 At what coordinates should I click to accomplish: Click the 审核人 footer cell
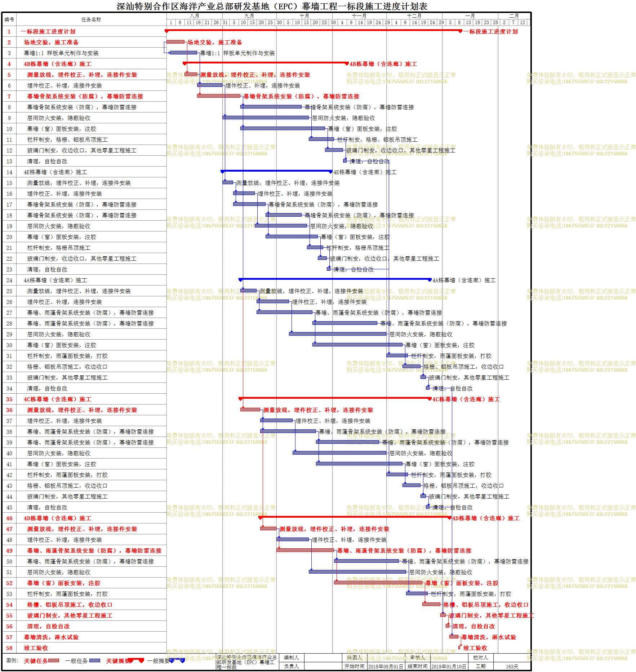coord(418,658)
